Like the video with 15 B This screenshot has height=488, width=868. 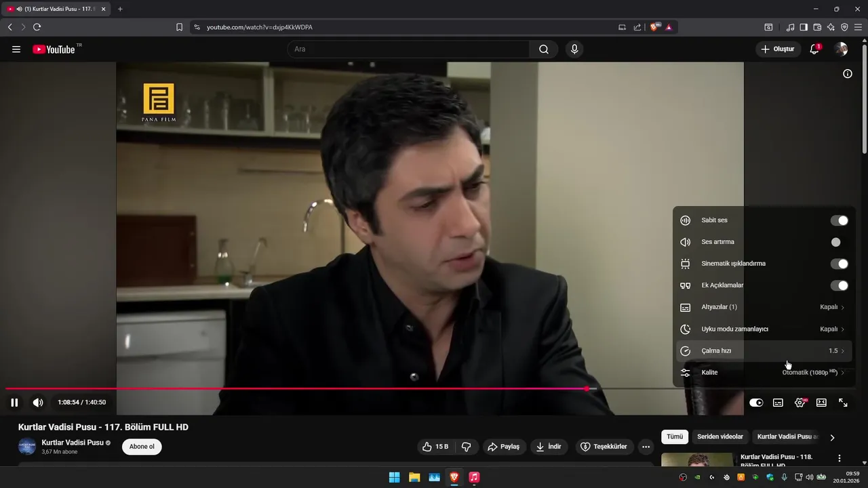[435, 447]
